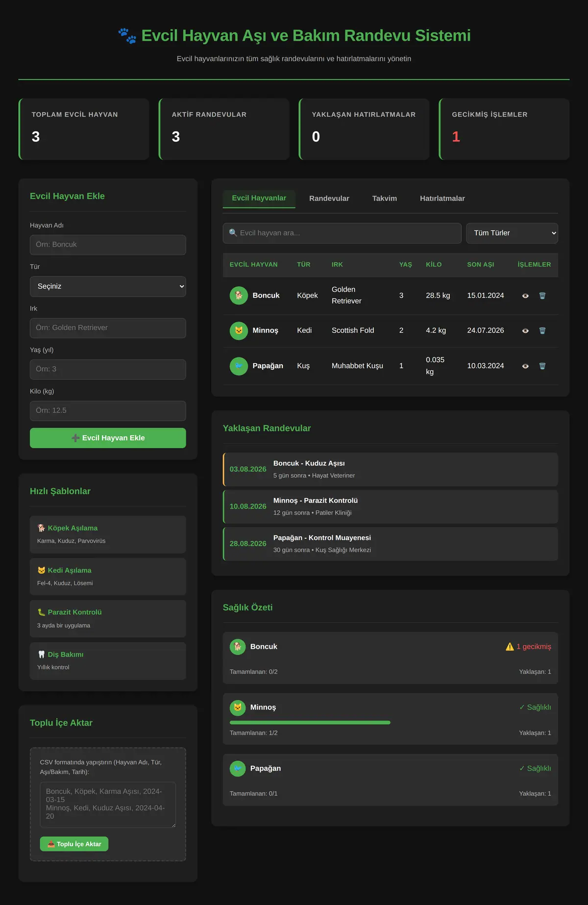Switch to the Evcil Hayvanlar tab

tap(259, 199)
